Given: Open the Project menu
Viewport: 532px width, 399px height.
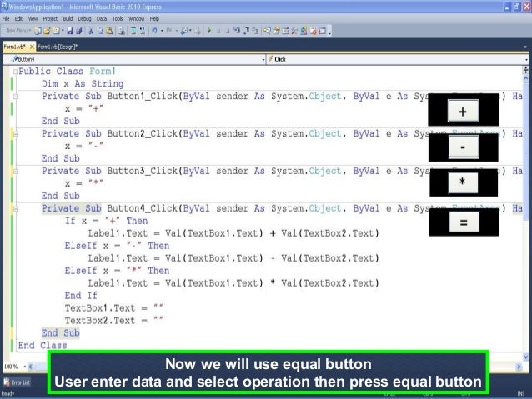Looking at the screenshot, I should (x=50, y=19).
